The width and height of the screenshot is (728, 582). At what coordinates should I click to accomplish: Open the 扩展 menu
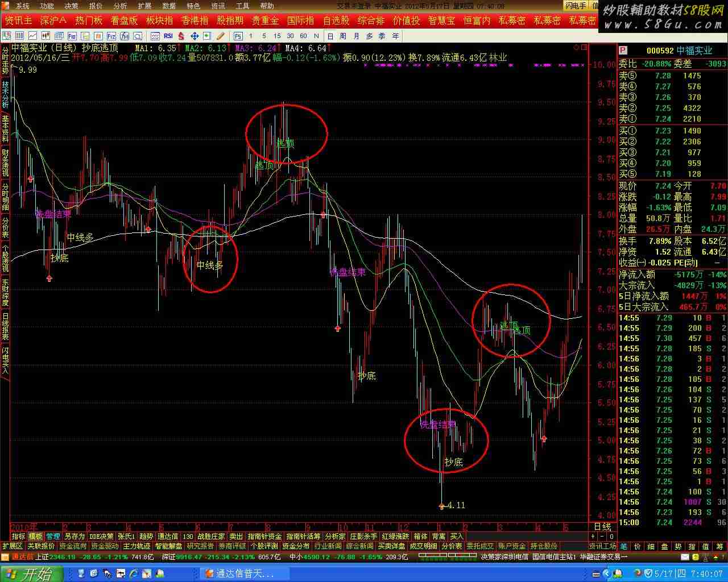pos(144,6)
